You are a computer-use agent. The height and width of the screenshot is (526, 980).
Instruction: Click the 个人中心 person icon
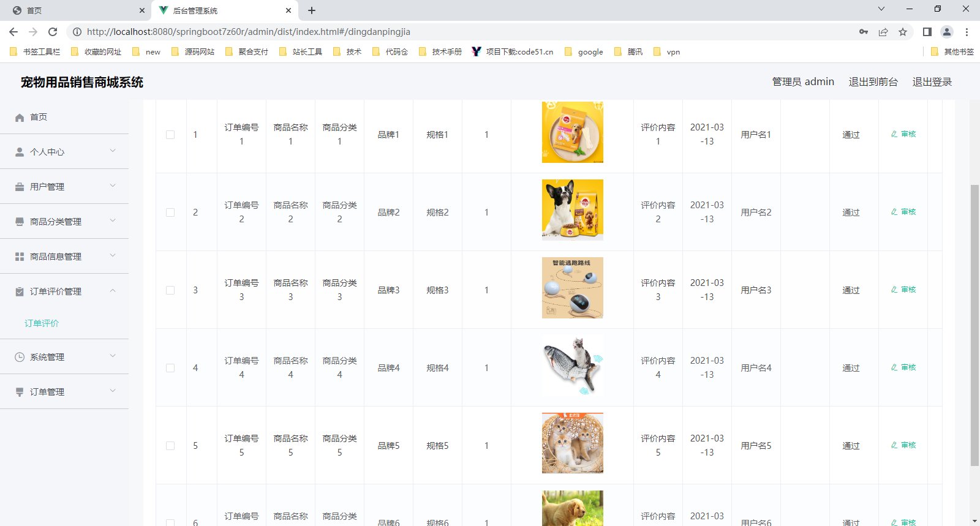pyautogui.click(x=20, y=152)
